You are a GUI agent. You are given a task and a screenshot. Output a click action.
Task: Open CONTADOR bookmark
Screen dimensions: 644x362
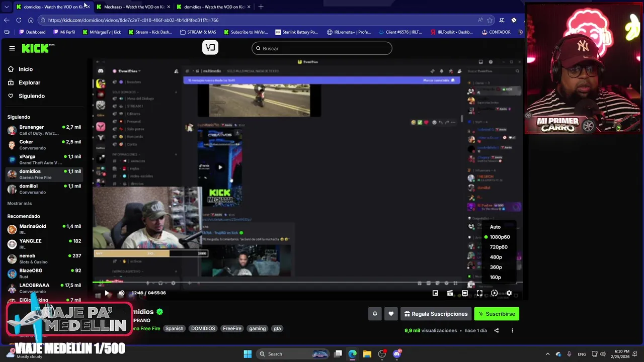point(496,32)
